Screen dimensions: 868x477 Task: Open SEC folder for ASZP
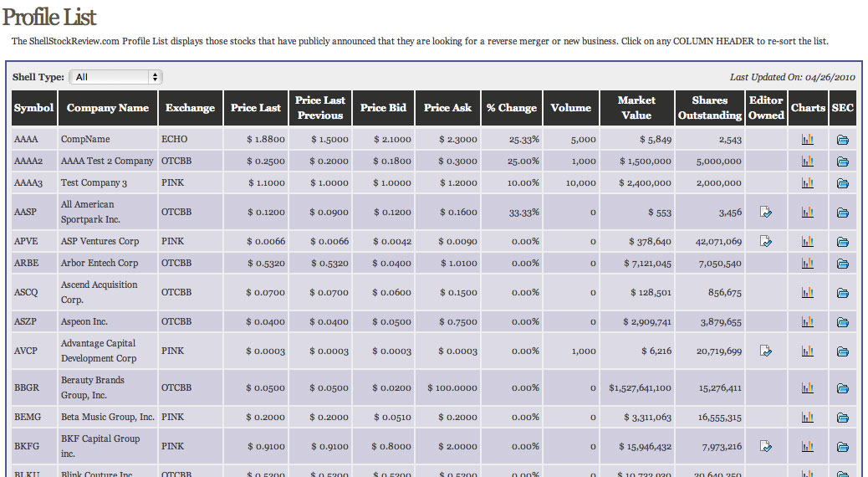(843, 322)
